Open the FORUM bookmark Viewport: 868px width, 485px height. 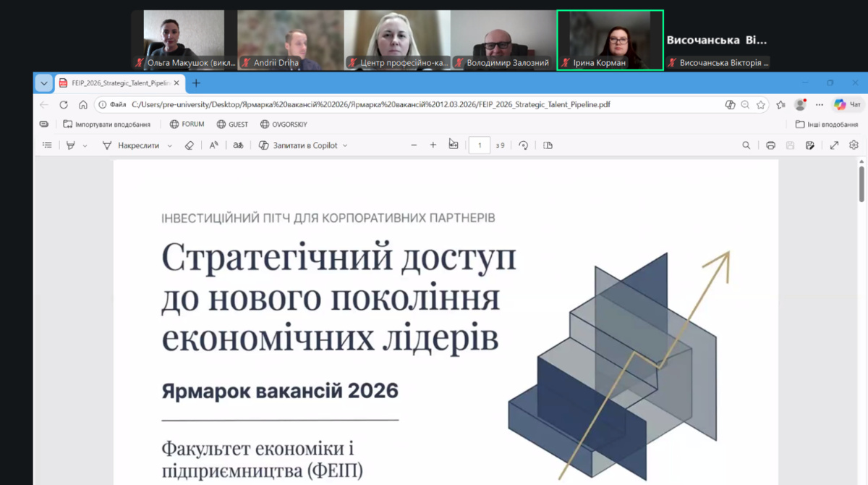pyautogui.click(x=187, y=125)
